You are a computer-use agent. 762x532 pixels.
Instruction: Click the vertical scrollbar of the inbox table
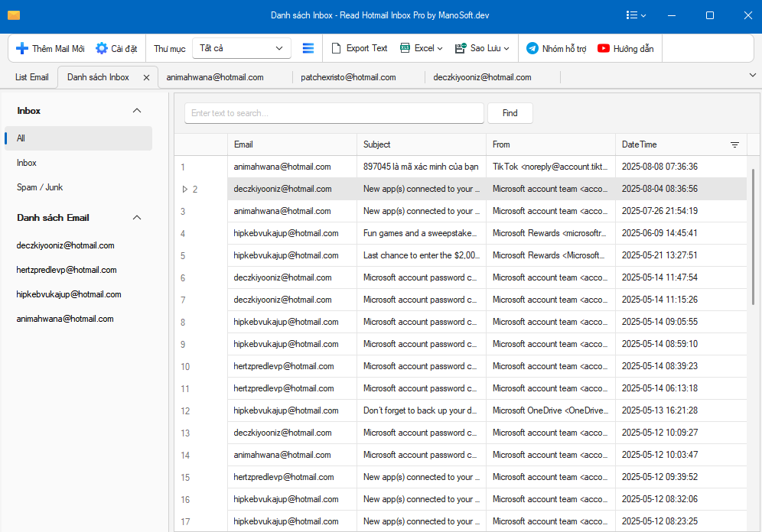754,237
